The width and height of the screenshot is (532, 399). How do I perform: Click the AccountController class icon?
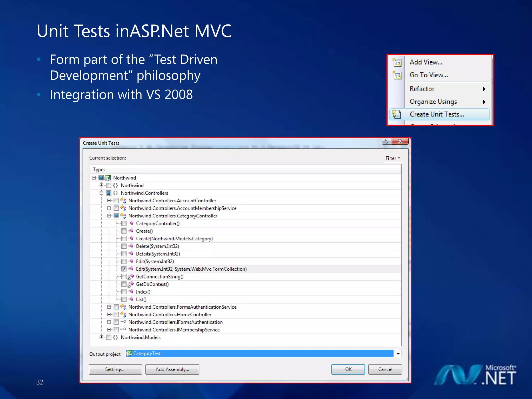tap(123, 201)
